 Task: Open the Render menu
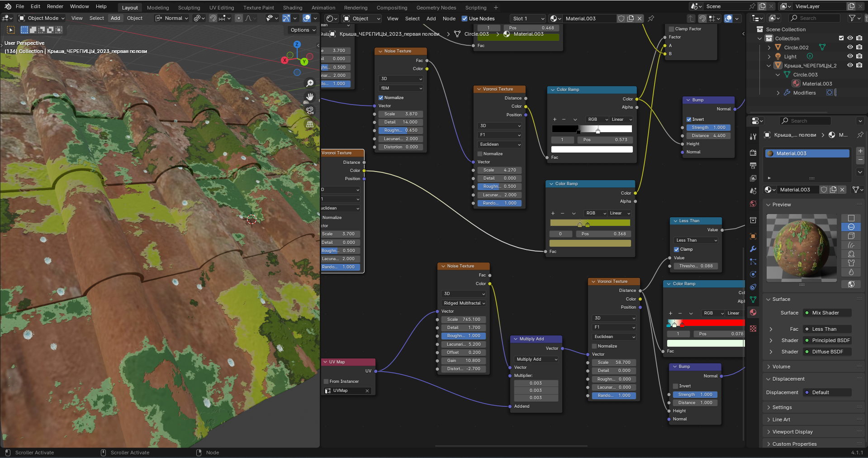point(55,6)
